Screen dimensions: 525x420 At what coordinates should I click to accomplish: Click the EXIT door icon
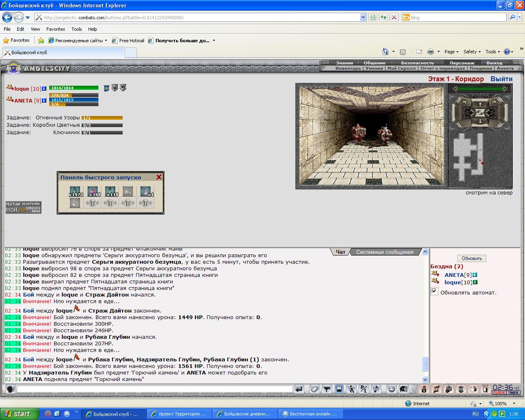pyautogui.click(x=486, y=389)
